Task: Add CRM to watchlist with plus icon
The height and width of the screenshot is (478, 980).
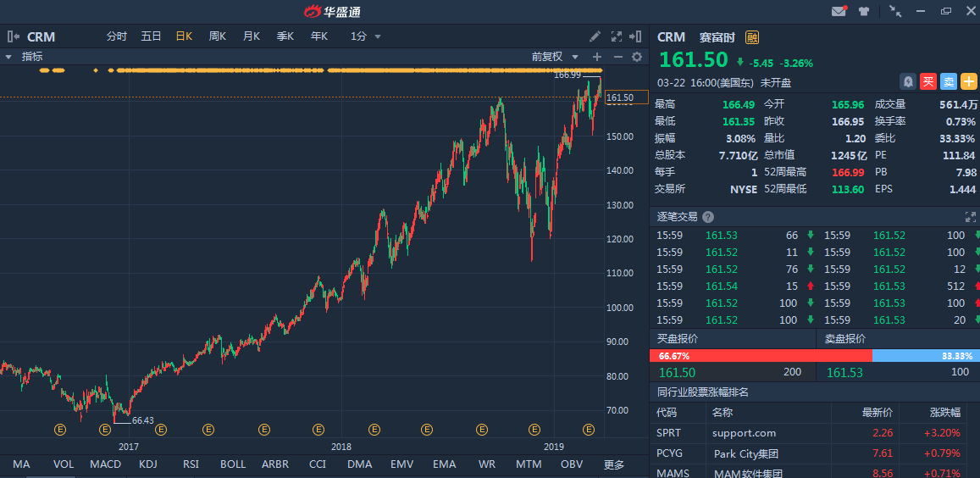Action: (x=968, y=81)
